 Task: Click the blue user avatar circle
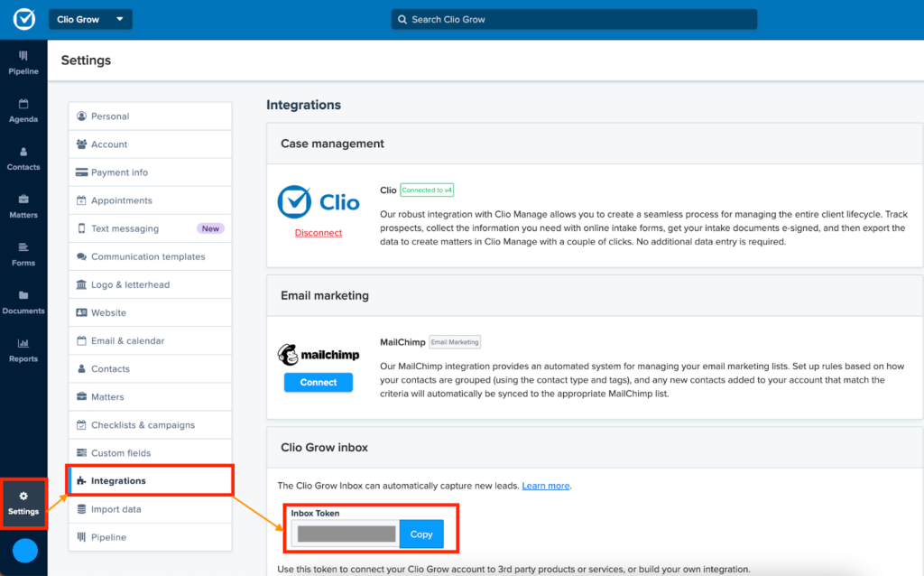tap(24, 550)
